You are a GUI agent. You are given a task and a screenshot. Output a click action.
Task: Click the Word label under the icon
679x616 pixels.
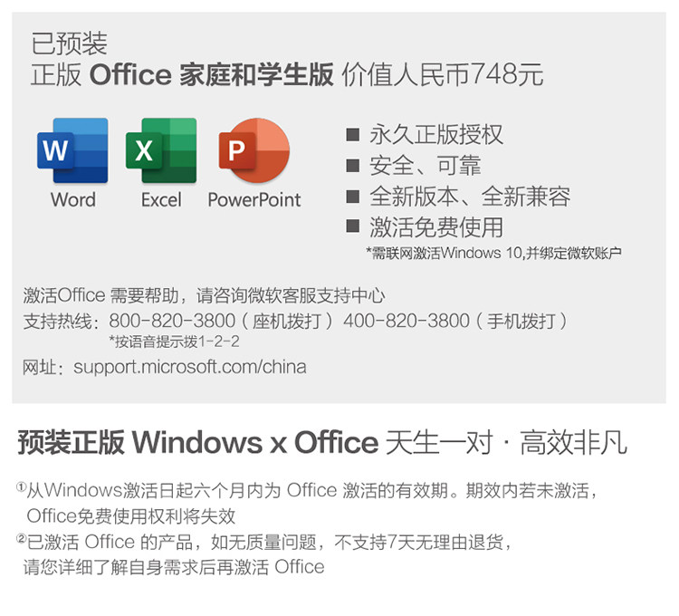point(73,199)
